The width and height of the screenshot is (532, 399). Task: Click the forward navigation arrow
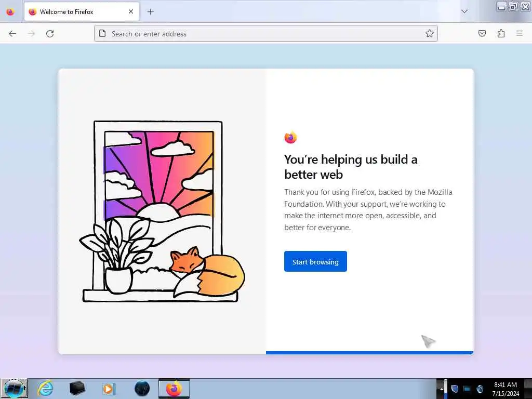(31, 34)
